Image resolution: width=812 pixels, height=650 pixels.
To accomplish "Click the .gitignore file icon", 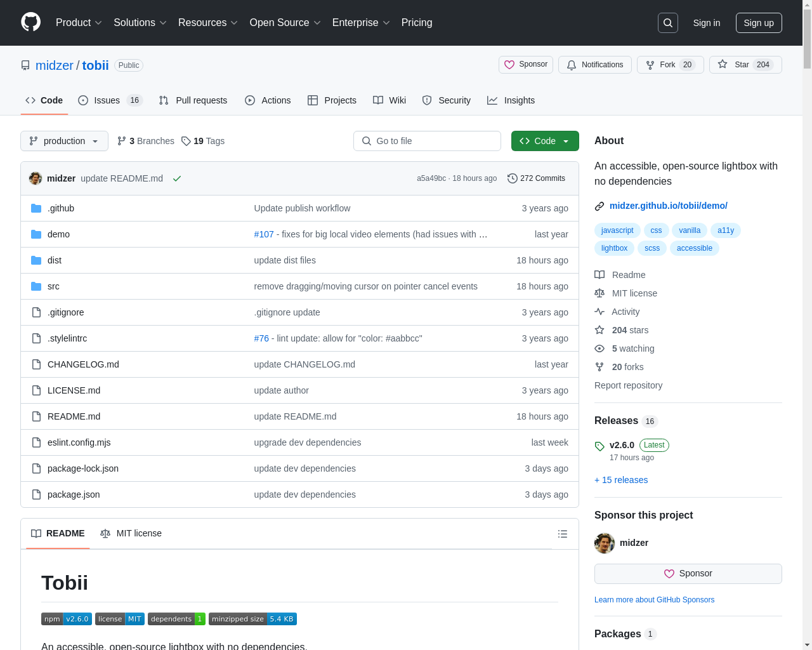I will click(36, 312).
